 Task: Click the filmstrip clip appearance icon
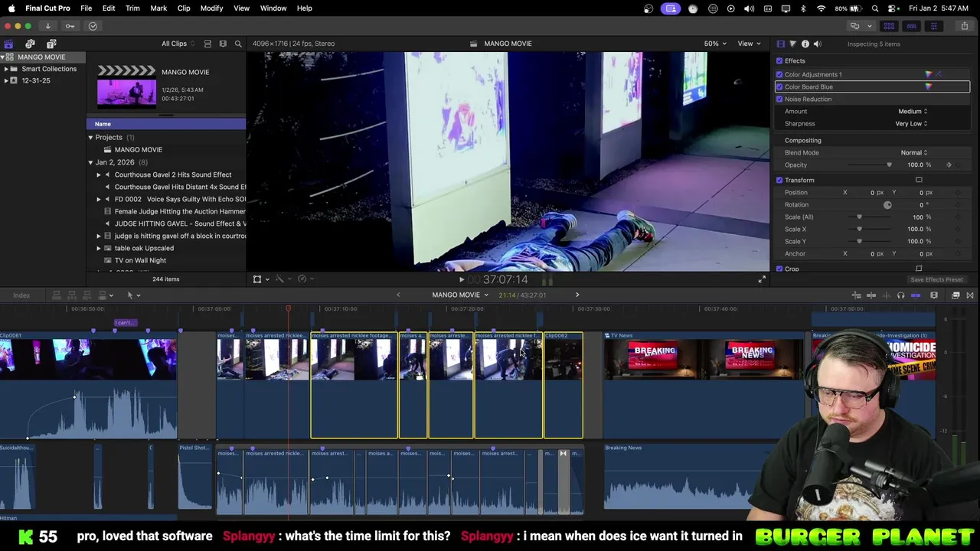tap(223, 44)
